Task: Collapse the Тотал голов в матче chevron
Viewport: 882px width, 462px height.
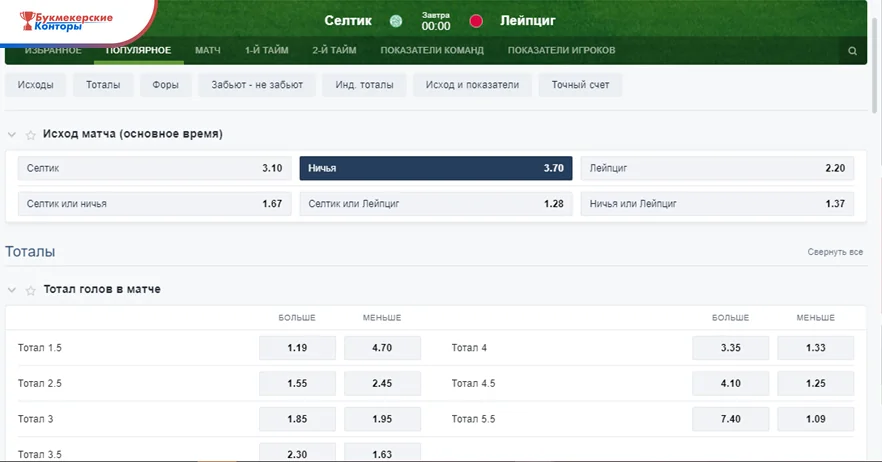Action: [x=11, y=290]
